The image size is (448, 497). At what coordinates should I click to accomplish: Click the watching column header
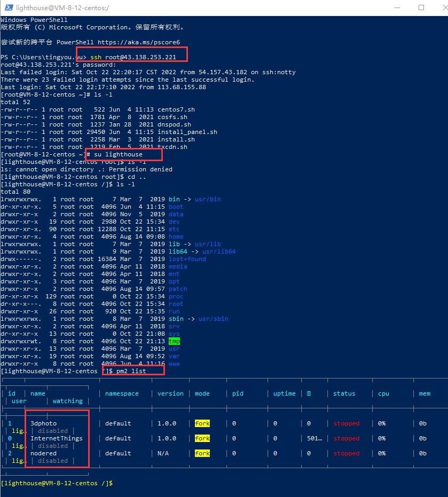click(x=67, y=401)
